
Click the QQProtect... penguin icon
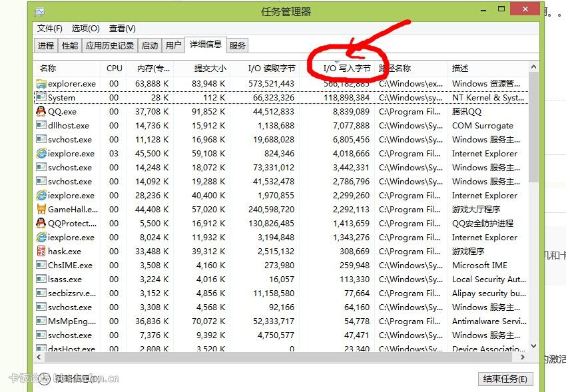point(41,223)
